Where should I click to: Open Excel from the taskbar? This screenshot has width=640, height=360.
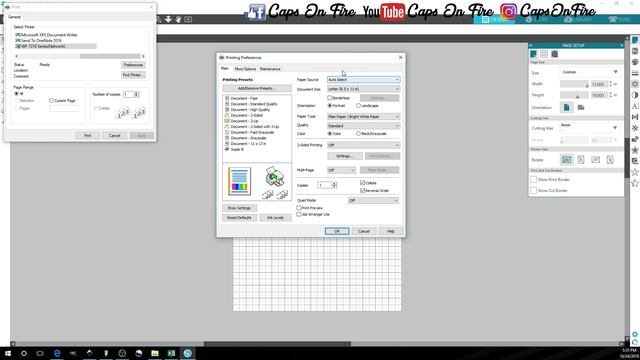tap(171, 353)
